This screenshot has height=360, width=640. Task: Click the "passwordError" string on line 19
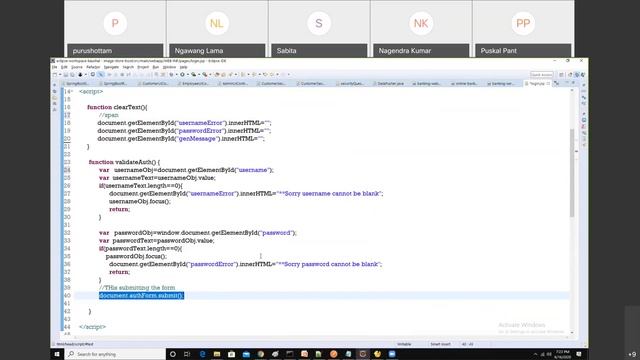[200, 131]
